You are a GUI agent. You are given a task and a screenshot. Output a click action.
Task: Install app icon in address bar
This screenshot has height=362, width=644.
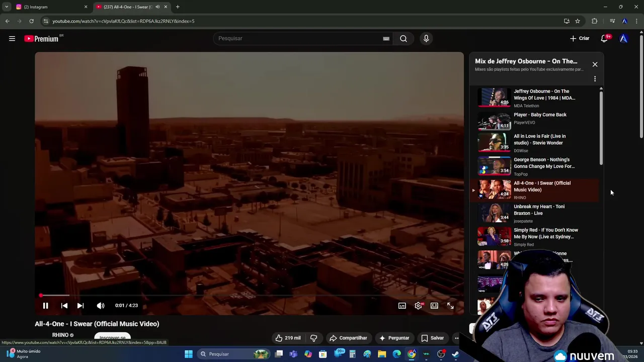[x=567, y=21]
